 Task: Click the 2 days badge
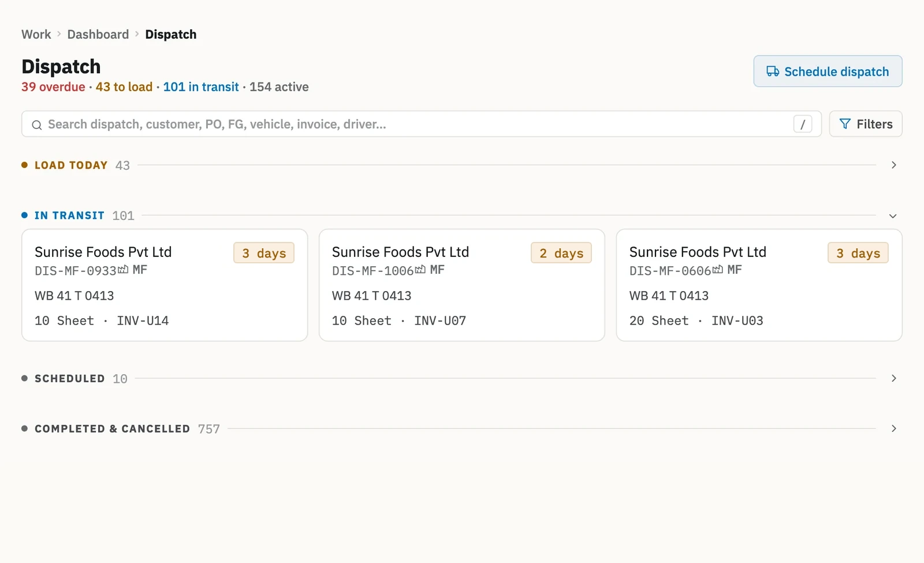point(561,253)
